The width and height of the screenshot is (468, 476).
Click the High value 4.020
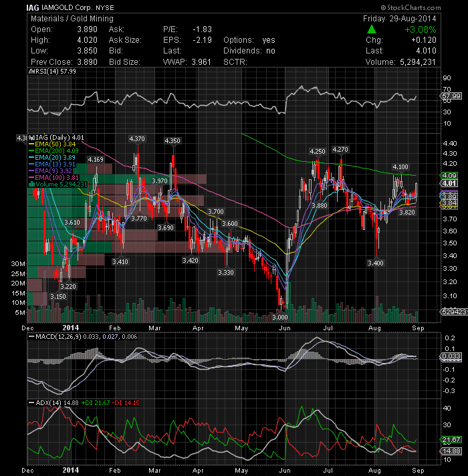click(87, 40)
